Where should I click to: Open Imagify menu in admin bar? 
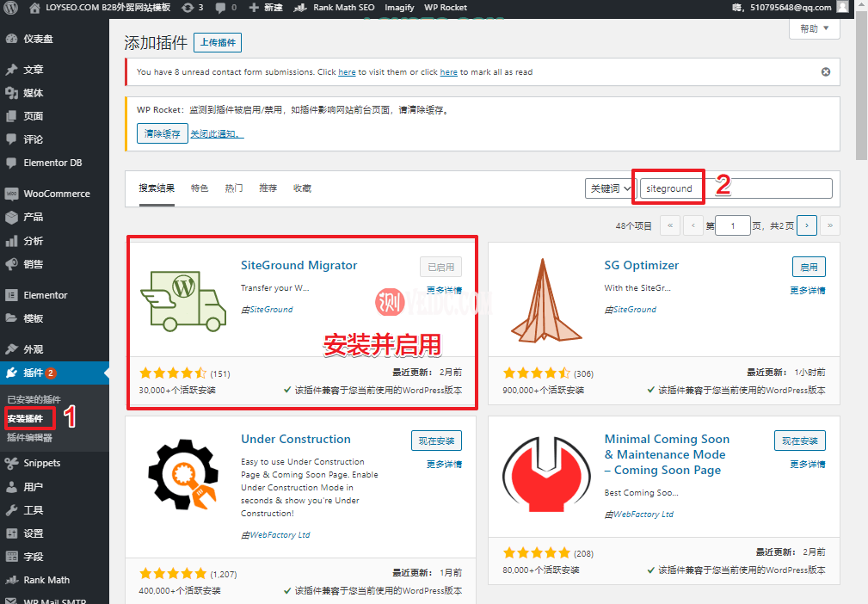[x=399, y=7]
